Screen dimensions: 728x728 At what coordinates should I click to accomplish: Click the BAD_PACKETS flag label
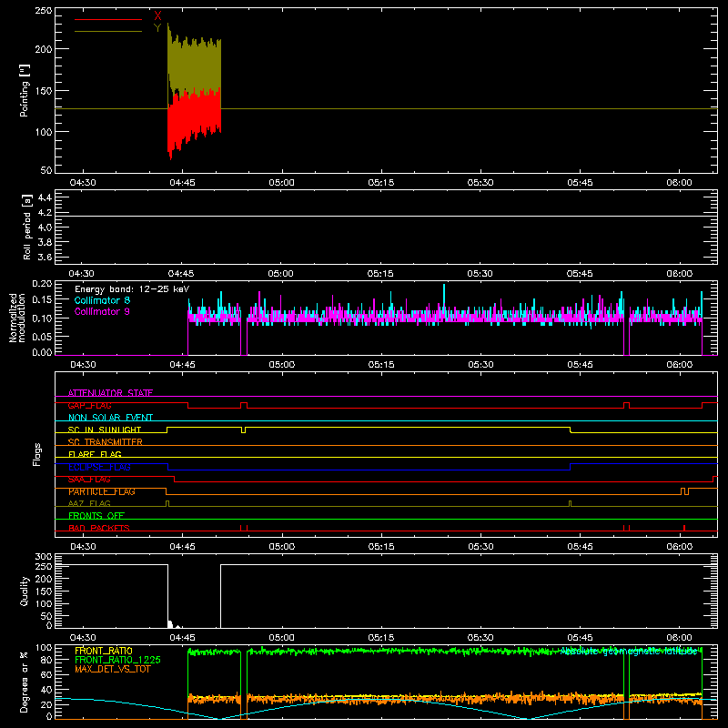tap(99, 528)
